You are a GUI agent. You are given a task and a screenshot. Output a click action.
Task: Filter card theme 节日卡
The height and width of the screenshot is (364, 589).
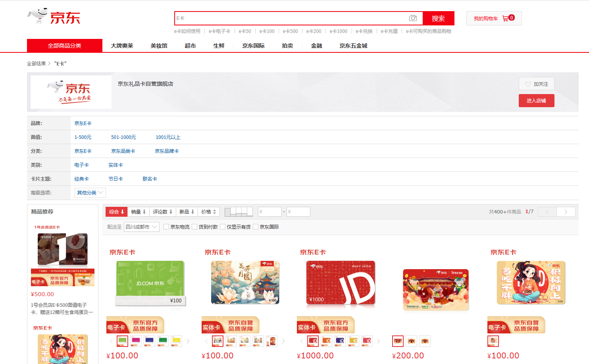[115, 179]
